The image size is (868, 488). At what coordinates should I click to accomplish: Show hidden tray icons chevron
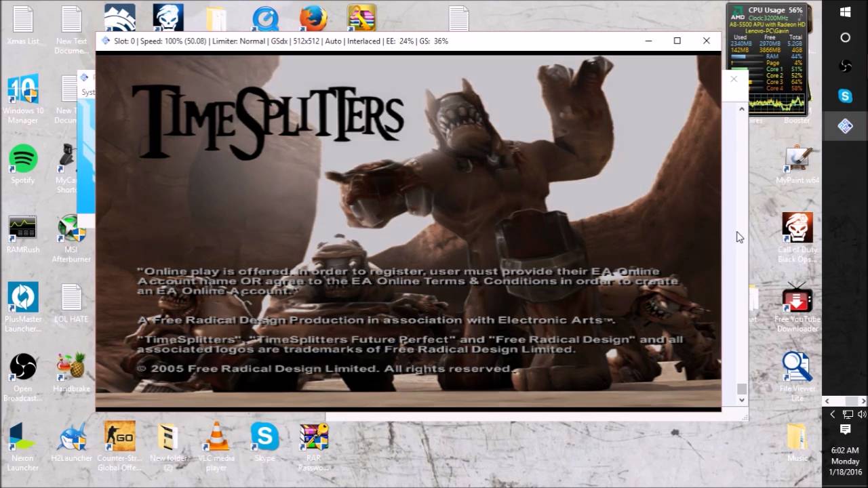point(833,414)
